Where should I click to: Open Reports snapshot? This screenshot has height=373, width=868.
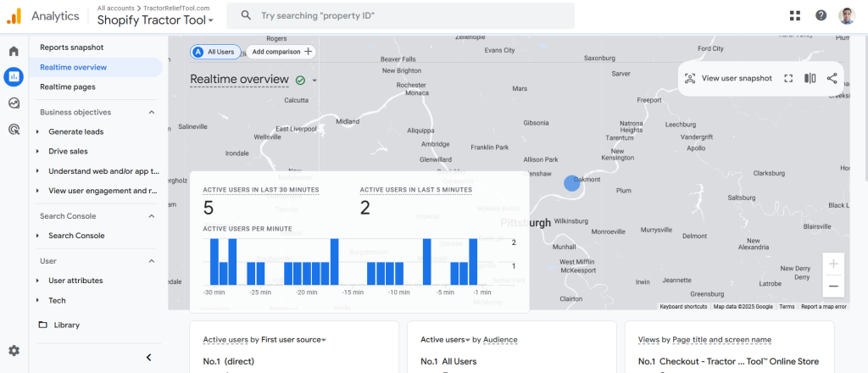[71, 47]
